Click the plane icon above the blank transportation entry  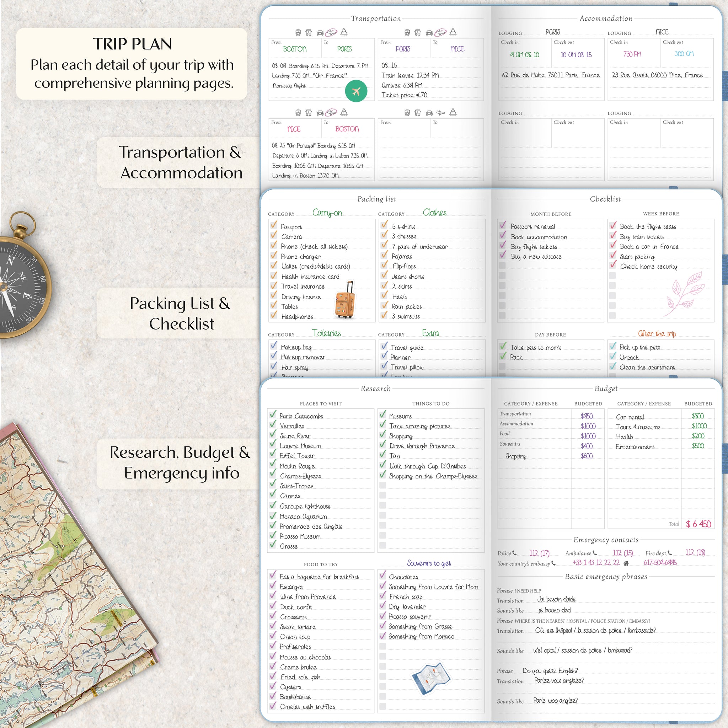[x=440, y=113]
